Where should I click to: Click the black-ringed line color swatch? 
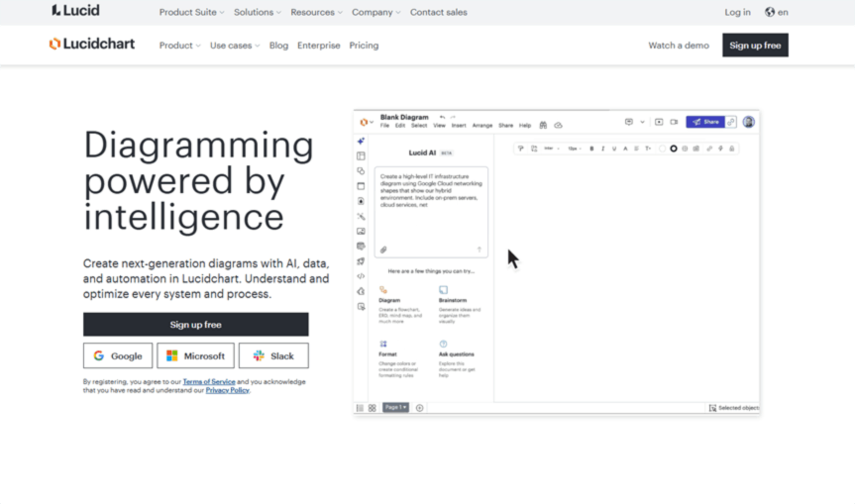(x=674, y=149)
